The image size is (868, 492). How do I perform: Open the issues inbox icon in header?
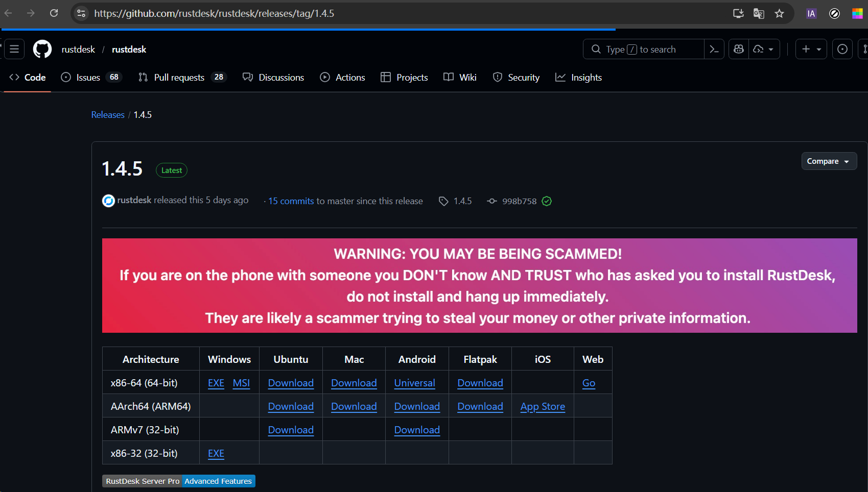coord(842,49)
